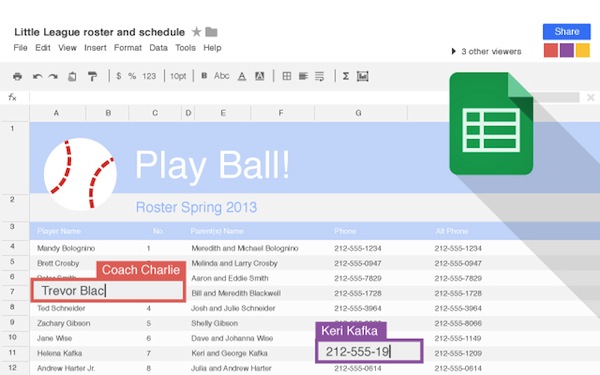The height and width of the screenshot is (375, 600).
Task: Open the Insert menu
Action: pyautogui.click(x=95, y=48)
